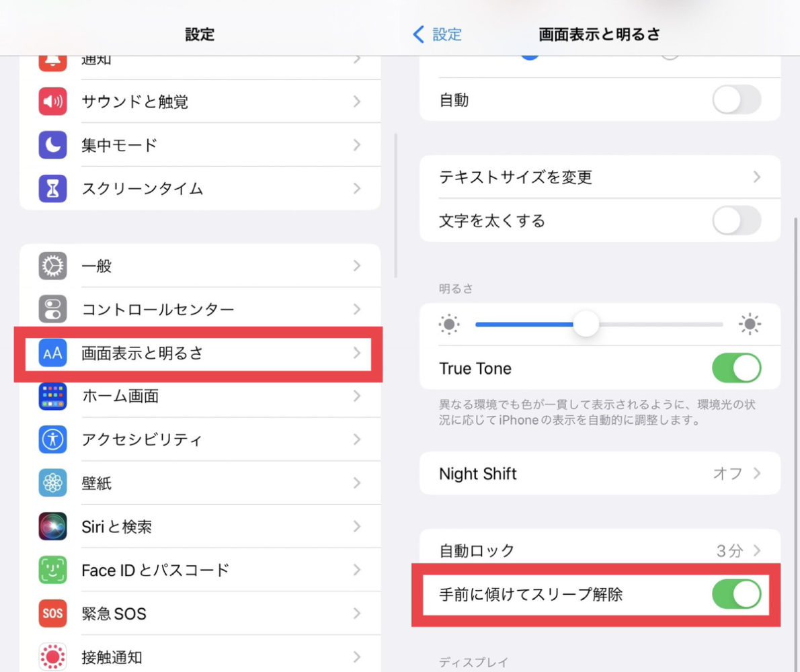Expand Night Shift settings chevron
The image size is (800, 672).
(757, 474)
